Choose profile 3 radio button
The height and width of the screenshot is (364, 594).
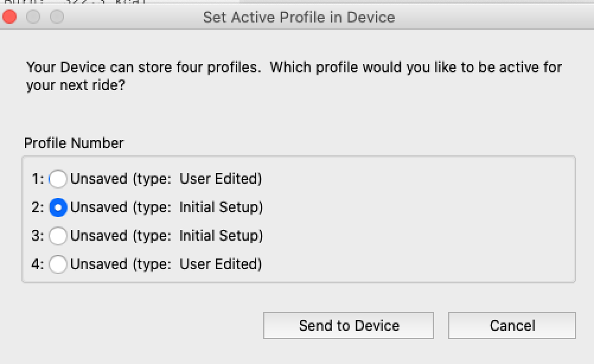coord(58,235)
